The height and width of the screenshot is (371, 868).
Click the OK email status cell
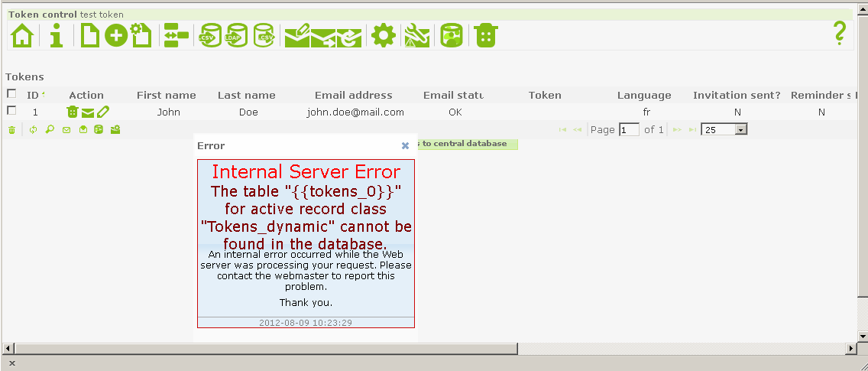click(455, 112)
